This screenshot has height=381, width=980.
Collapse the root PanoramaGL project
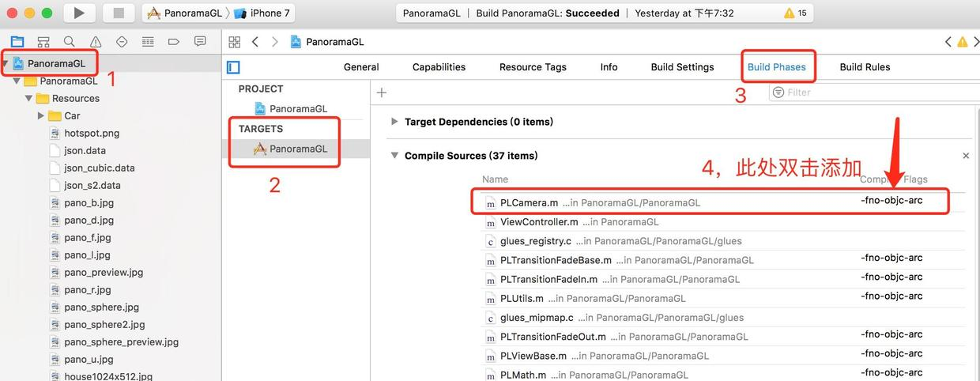[6, 63]
